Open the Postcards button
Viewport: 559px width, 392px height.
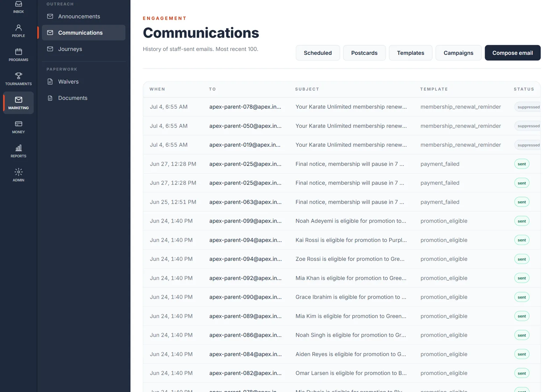[x=364, y=53]
